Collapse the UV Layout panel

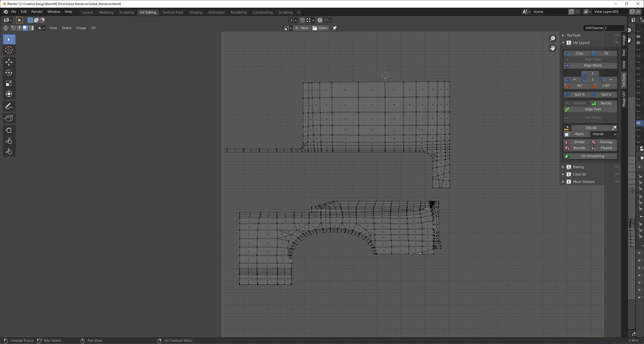click(581, 43)
